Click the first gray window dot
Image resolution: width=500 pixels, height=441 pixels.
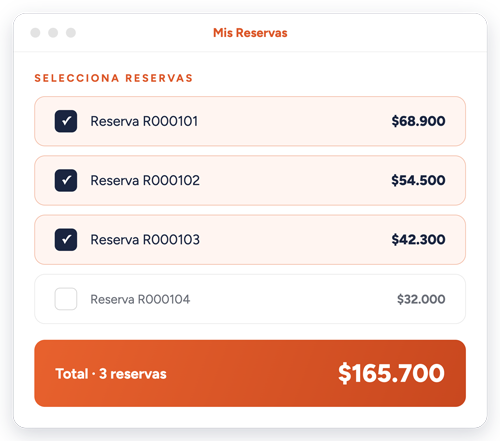[x=35, y=33]
